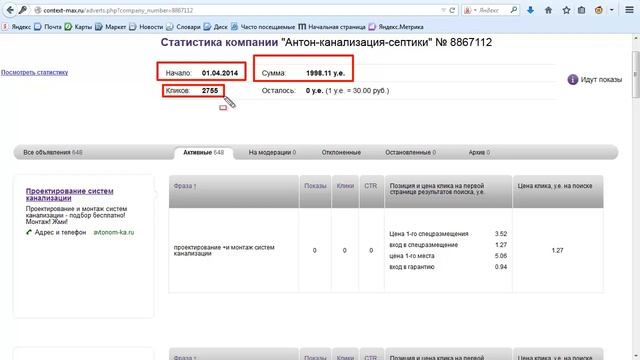Sort first table by Показы column
640x360 pixels.
click(315, 186)
